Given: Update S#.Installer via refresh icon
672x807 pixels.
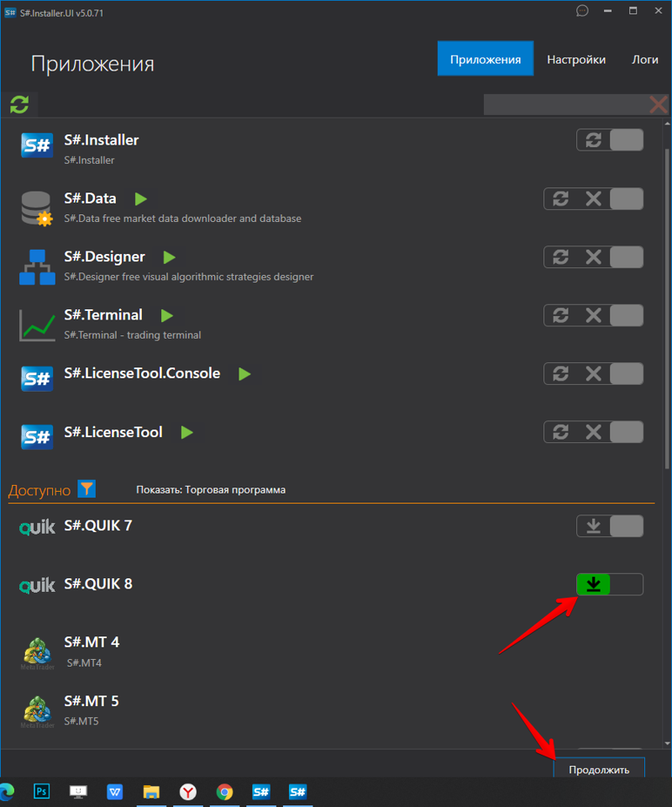Looking at the screenshot, I should (x=593, y=140).
